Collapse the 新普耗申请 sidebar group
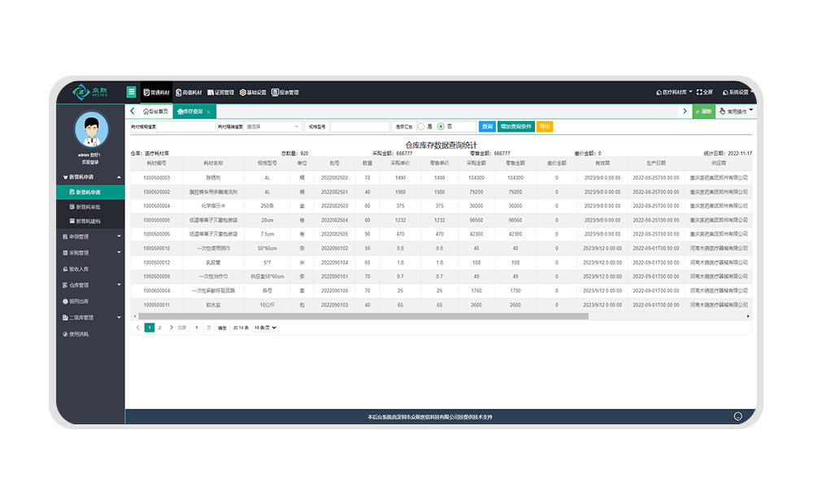 (90, 177)
